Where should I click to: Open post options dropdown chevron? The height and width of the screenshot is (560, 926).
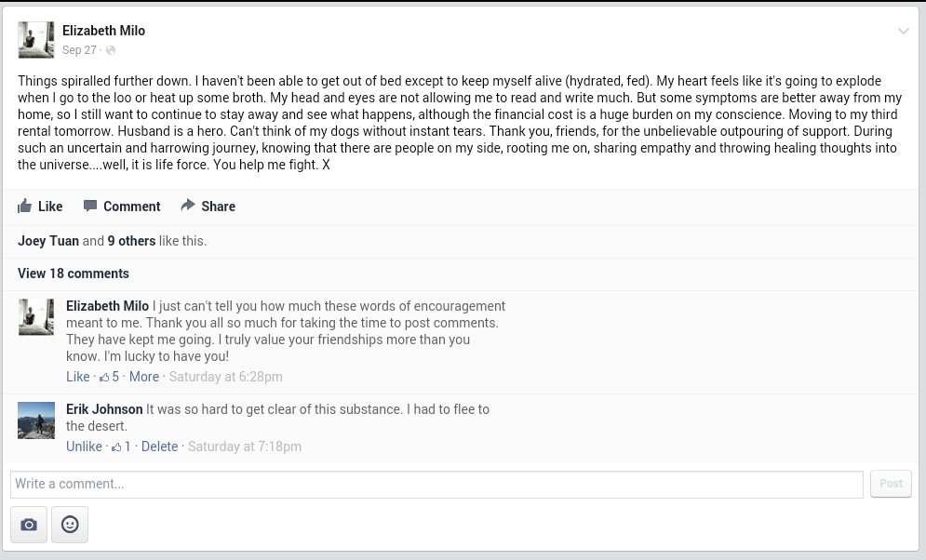point(903,32)
